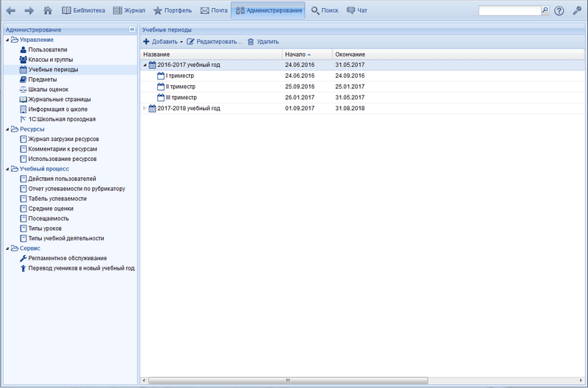
Task: Click the forward navigation arrow
Action: 29,11
